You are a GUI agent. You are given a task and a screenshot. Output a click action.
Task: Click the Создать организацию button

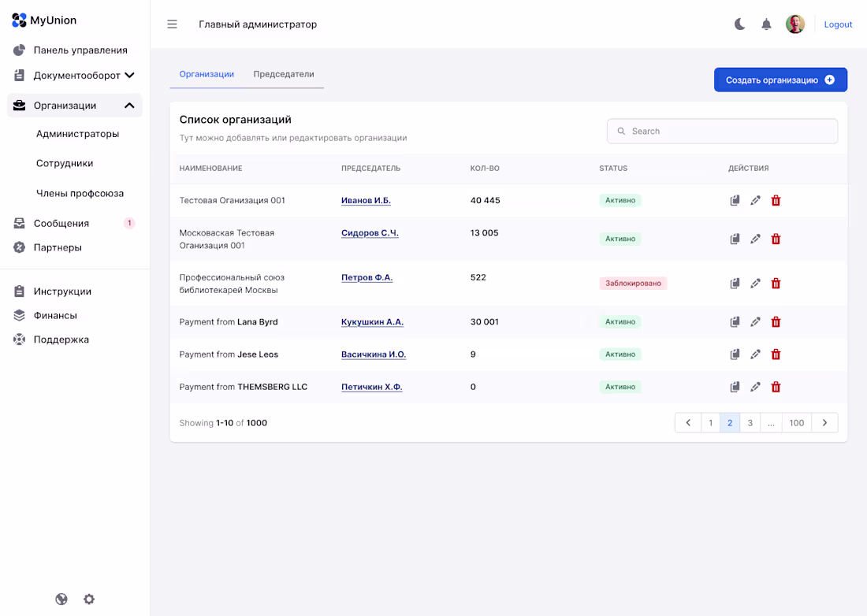[780, 80]
